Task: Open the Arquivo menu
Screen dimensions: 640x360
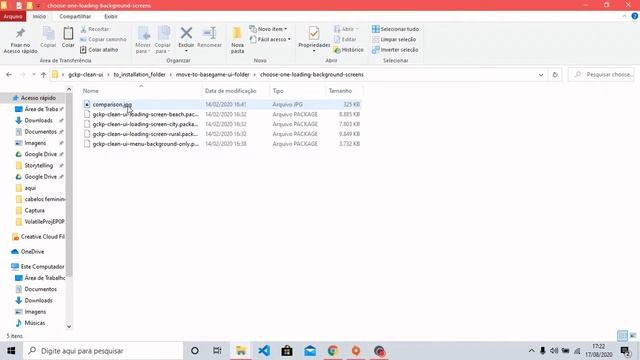Action: pyautogui.click(x=13, y=16)
